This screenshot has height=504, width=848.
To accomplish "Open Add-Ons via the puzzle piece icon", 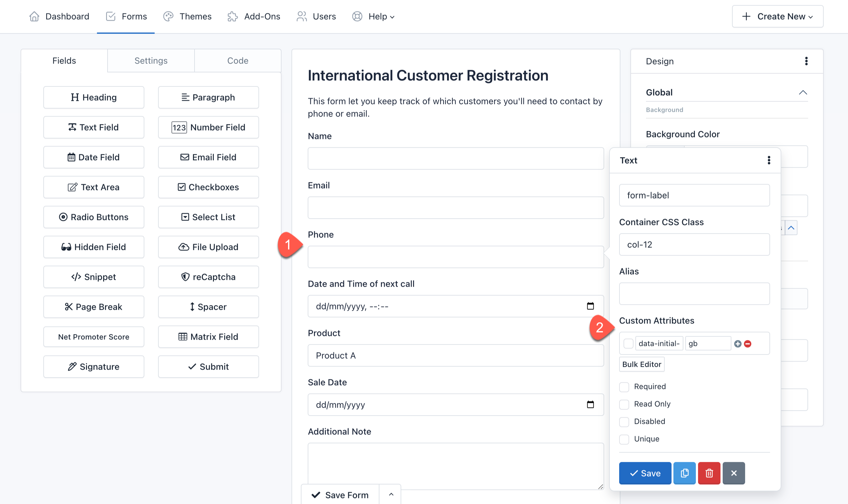I will [233, 16].
